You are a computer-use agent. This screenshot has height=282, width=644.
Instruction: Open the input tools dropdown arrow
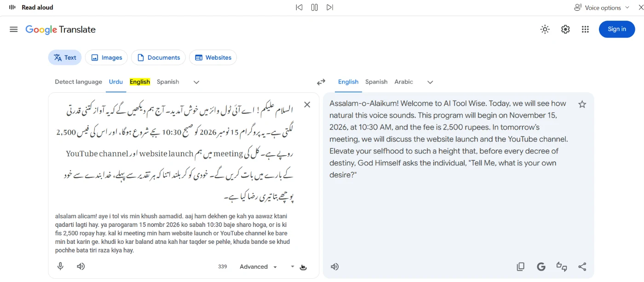pos(292,267)
